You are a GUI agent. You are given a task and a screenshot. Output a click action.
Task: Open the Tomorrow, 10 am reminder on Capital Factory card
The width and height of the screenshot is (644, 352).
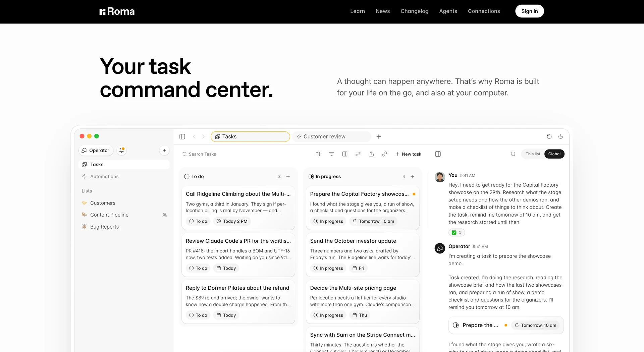pyautogui.click(x=373, y=221)
